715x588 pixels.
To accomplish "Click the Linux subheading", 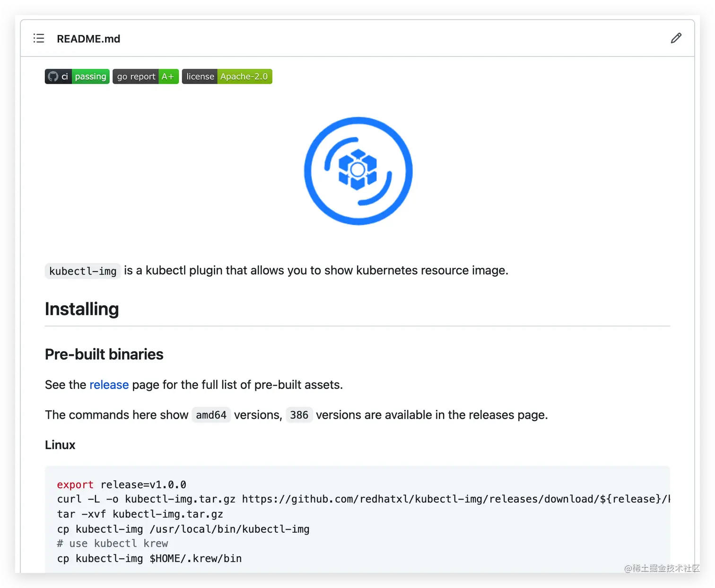I will pos(60,445).
